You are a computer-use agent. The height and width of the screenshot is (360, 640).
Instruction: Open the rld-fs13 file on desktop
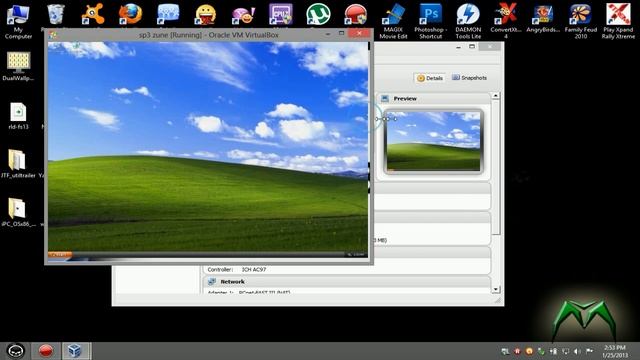tap(18, 116)
